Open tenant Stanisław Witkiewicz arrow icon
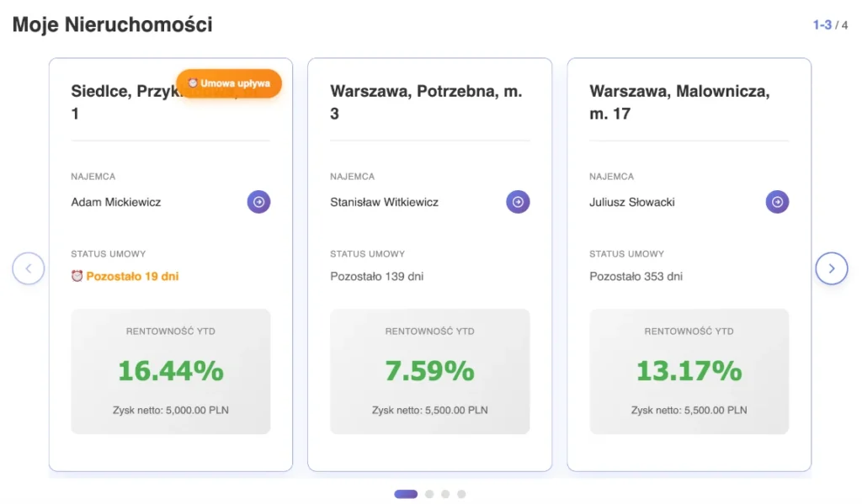Image resolution: width=862 pixels, height=504 pixels. 518,202
